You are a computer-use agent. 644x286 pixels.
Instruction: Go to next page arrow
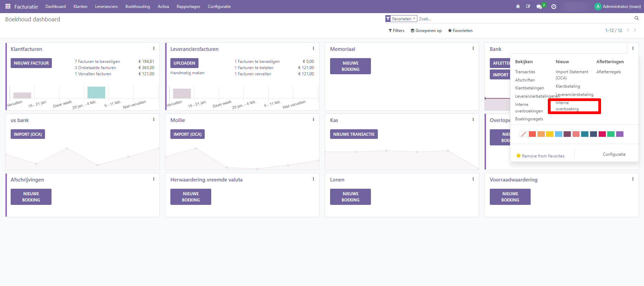point(635,30)
